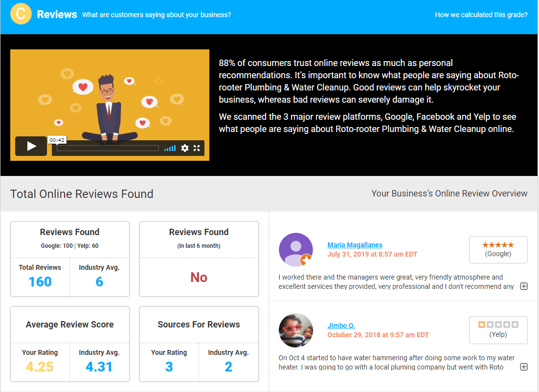Click 'October 29, 2018 at 9:57 am EDT' date
The height and width of the screenshot is (392, 539).
tap(378, 335)
